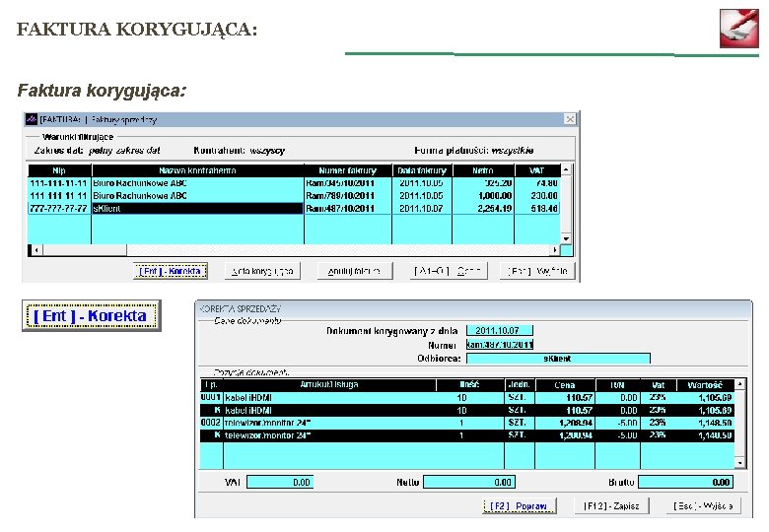The image size is (769, 532).
Task: Click the [F12] - Zapisz button
Action: coord(611,505)
